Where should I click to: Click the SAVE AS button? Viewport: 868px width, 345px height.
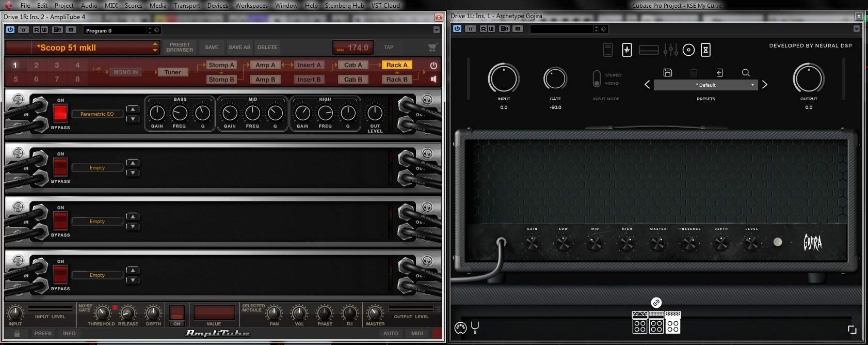tap(239, 48)
